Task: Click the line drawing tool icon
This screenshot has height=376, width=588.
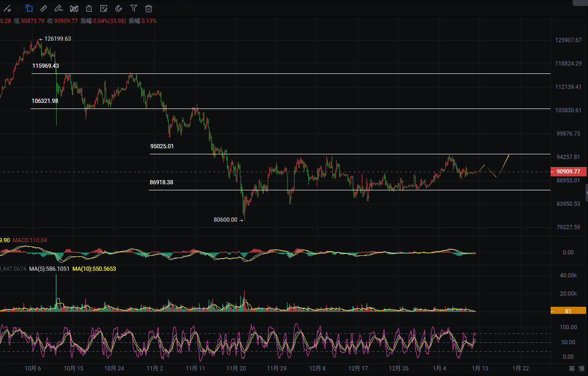Action: (x=7, y=8)
